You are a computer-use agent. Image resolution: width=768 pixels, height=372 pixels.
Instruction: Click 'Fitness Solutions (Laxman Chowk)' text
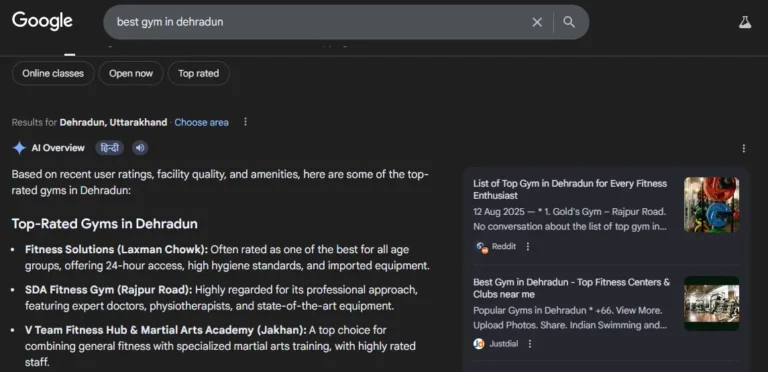click(117, 250)
